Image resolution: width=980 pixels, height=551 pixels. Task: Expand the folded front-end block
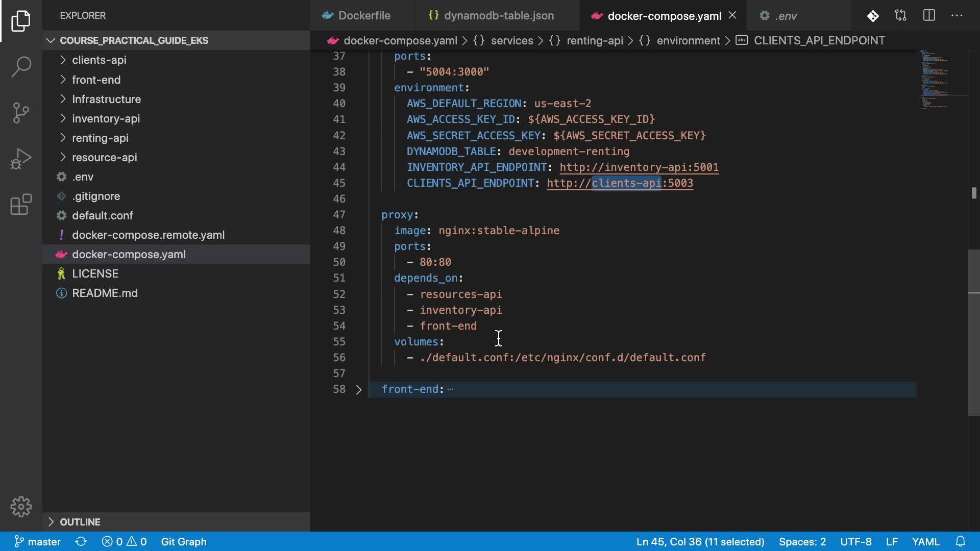point(358,390)
